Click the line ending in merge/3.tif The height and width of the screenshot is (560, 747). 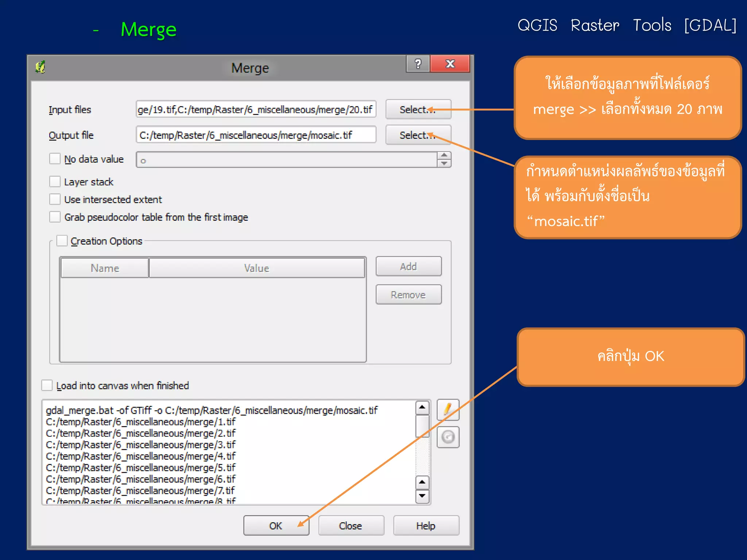tap(140, 445)
